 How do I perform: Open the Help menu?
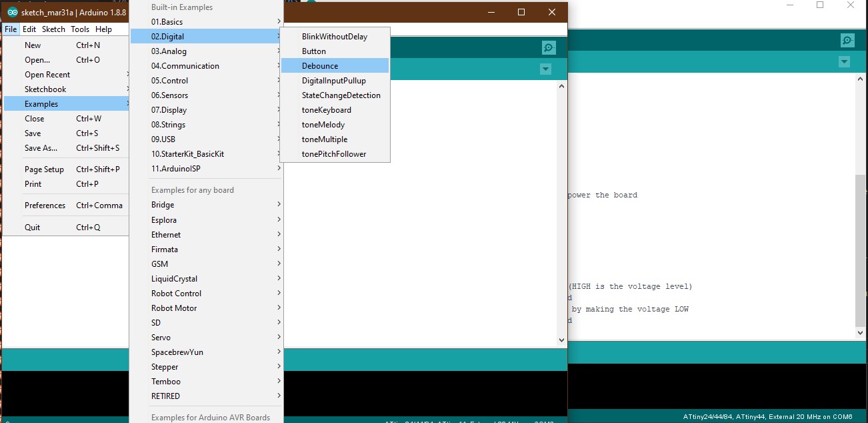pos(103,29)
